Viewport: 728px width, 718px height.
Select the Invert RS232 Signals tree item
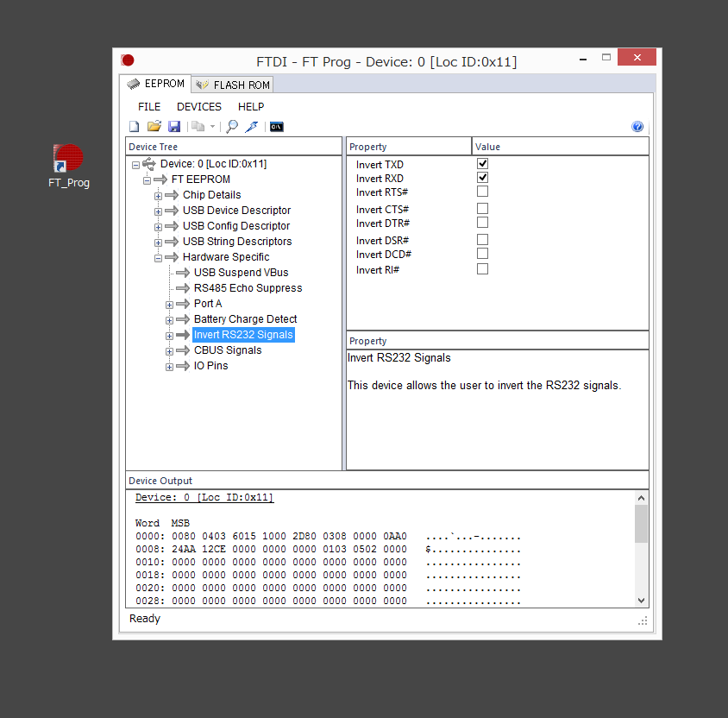(243, 335)
